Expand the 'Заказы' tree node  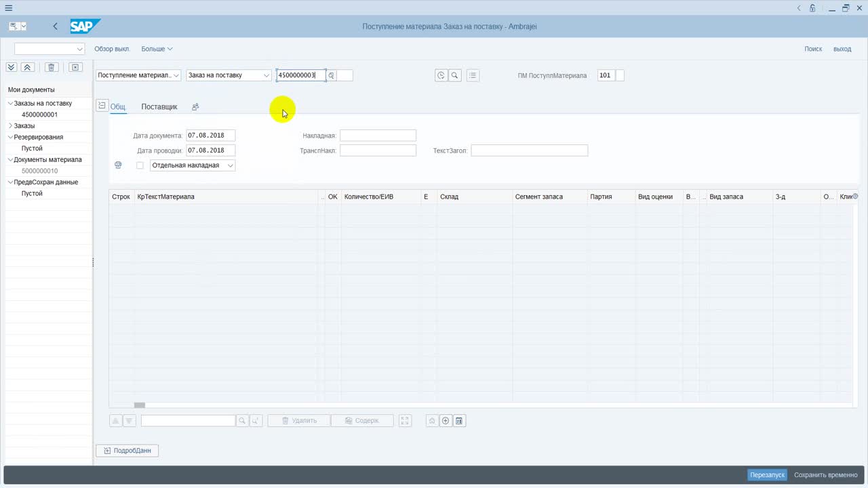(10, 126)
